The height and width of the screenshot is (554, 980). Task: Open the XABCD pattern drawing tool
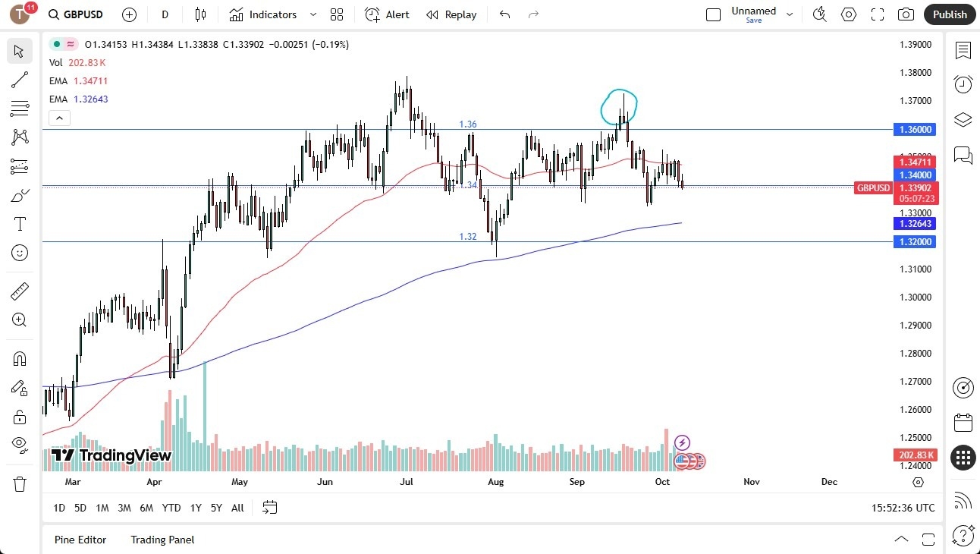(x=20, y=137)
